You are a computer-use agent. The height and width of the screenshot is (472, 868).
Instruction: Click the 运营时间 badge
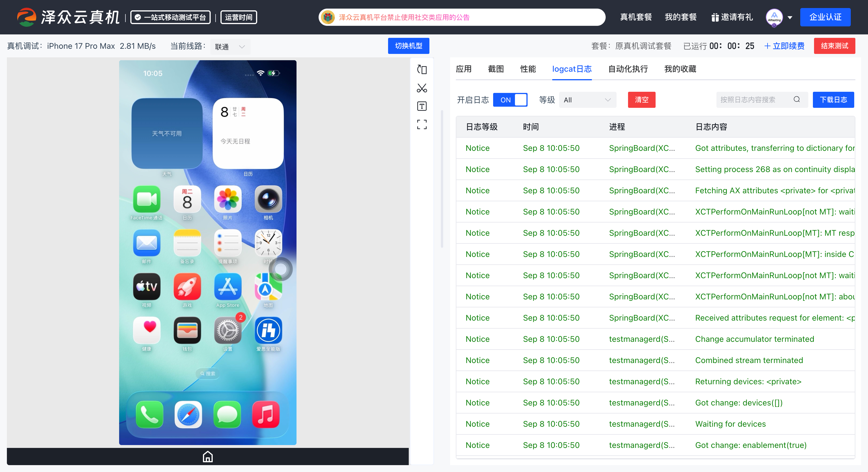click(238, 17)
